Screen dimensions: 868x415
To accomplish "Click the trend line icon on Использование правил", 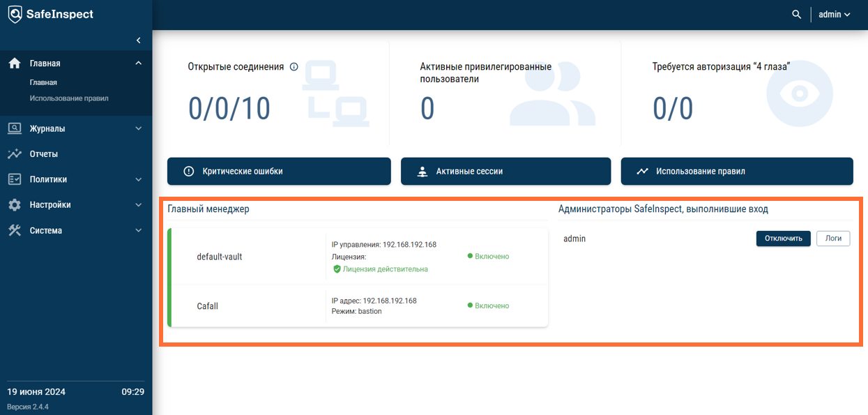I will [x=643, y=171].
